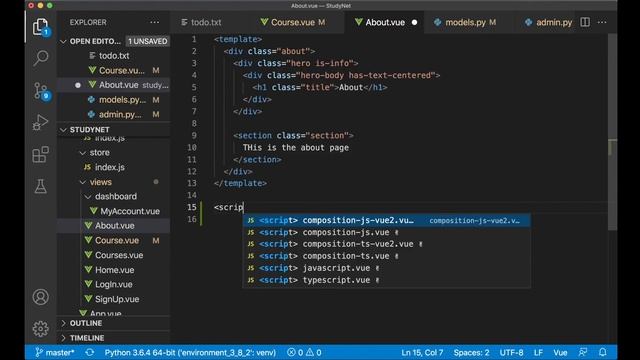Open MyAccount.vue in dashboard folder
Screen dimensions: 640x360
(113, 211)
